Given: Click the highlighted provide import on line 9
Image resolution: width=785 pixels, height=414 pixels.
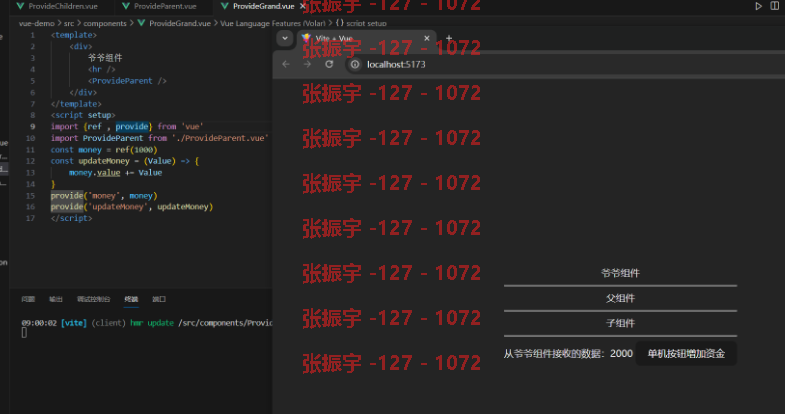Looking at the screenshot, I should (x=132, y=127).
